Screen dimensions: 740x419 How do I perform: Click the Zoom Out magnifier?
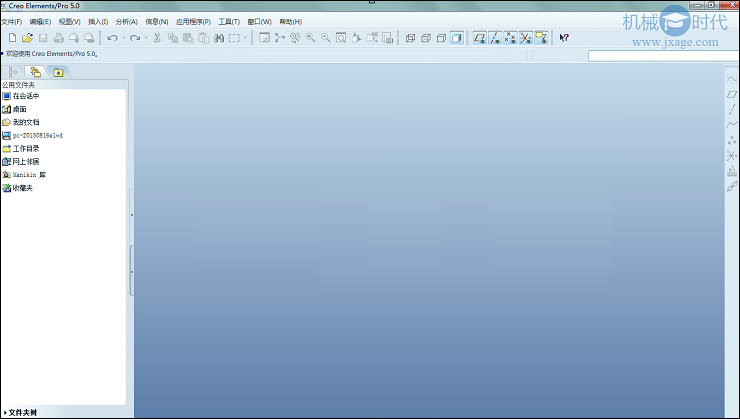pyautogui.click(x=326, y=38)
